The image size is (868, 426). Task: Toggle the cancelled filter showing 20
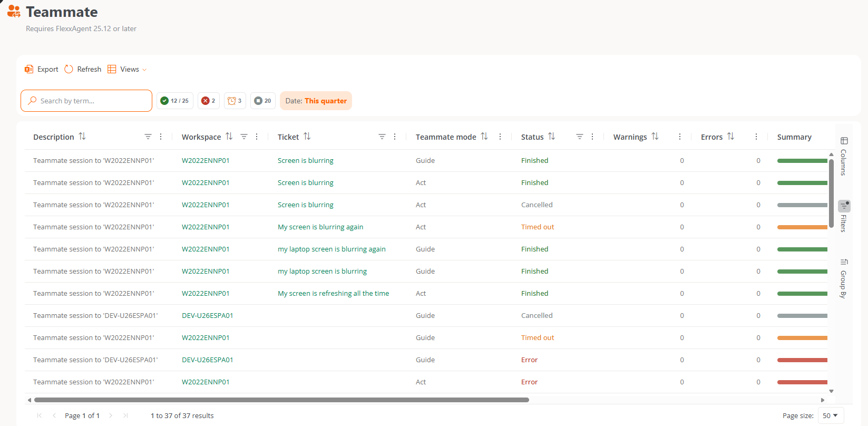point(263,101)
